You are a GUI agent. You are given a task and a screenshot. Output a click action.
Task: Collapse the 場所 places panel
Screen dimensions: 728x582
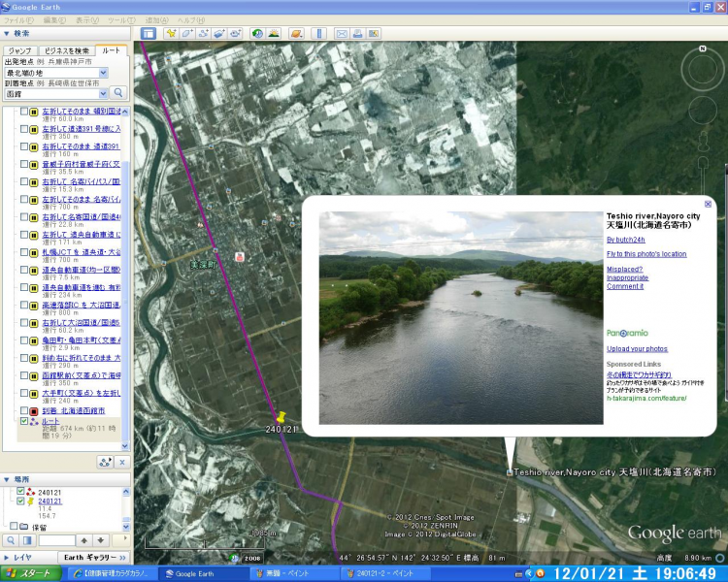point(7,479)
